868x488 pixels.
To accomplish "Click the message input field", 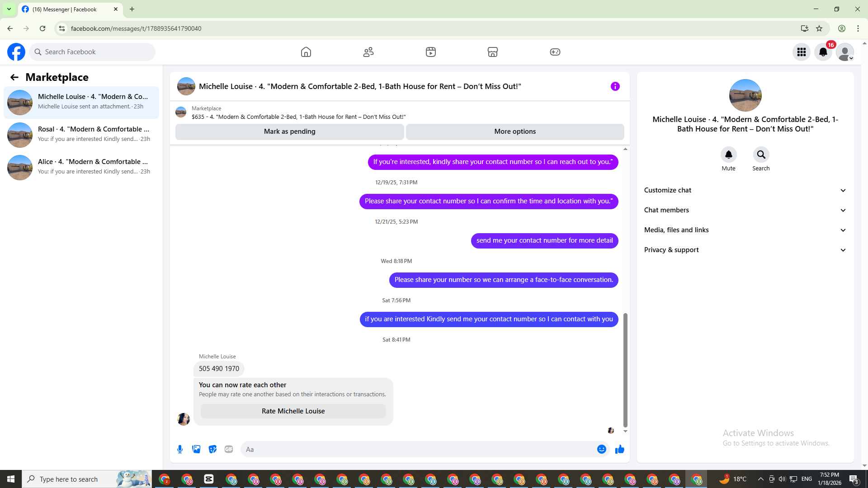I will [x=416, y=449].
